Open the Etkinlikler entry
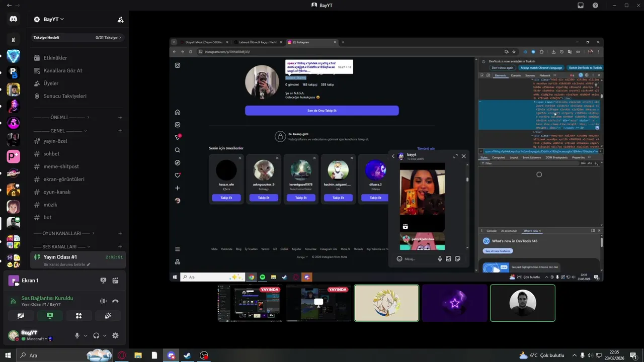Image resolution: width=644 pixels, height=362 pixels. point(77,58)
